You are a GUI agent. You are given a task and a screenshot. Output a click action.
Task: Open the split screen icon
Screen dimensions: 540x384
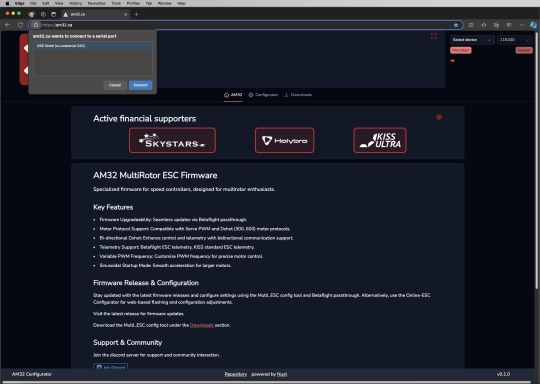471,25
